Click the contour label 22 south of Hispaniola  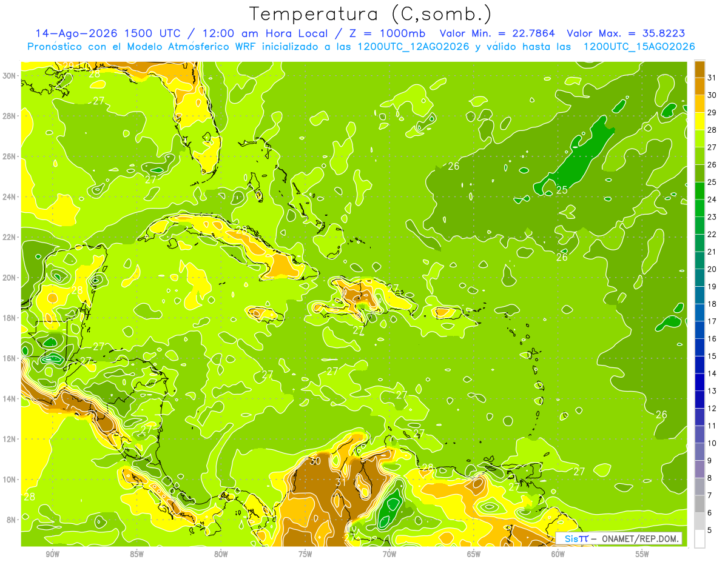tap(359, 331)
